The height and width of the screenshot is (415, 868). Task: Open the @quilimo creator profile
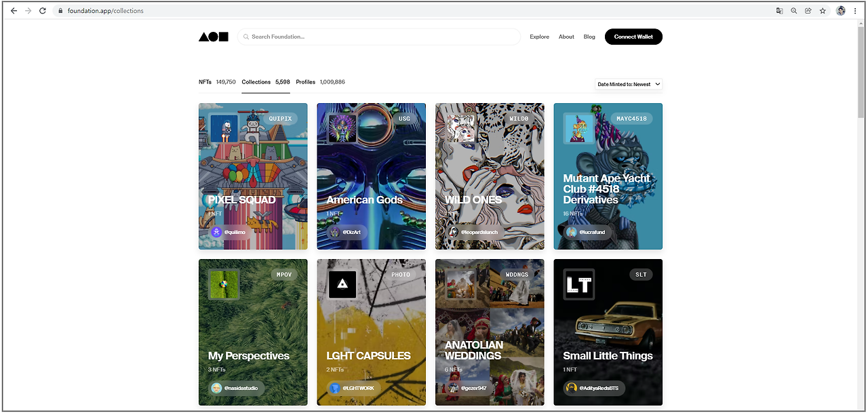[x=229, y=232]
